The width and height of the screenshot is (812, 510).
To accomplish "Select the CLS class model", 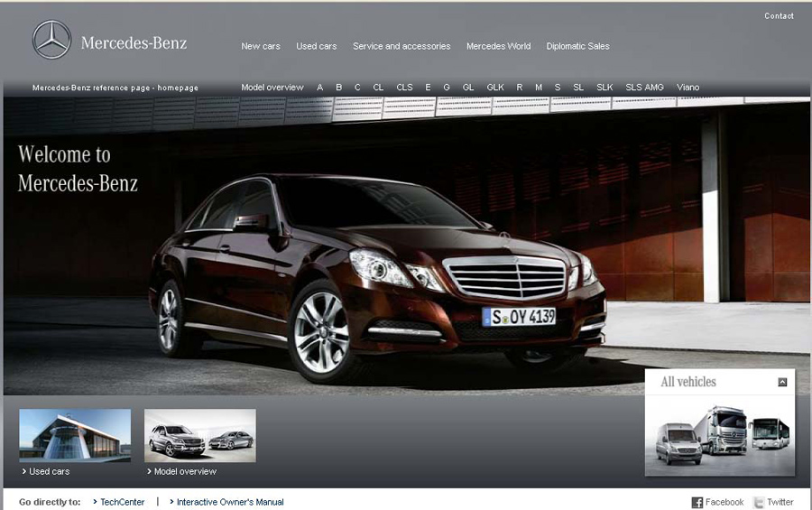I will point(404,88).
